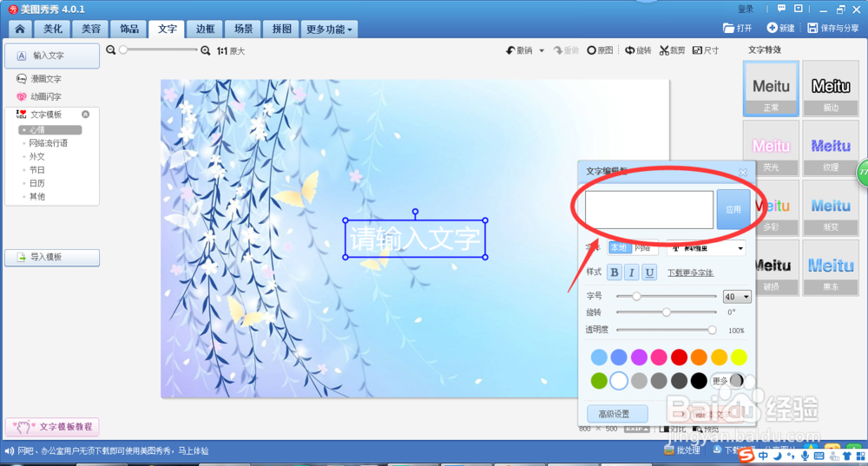Apply the 渐变 gradient text effect
Screen dimensions: 868x466
(x=831, y=208)
